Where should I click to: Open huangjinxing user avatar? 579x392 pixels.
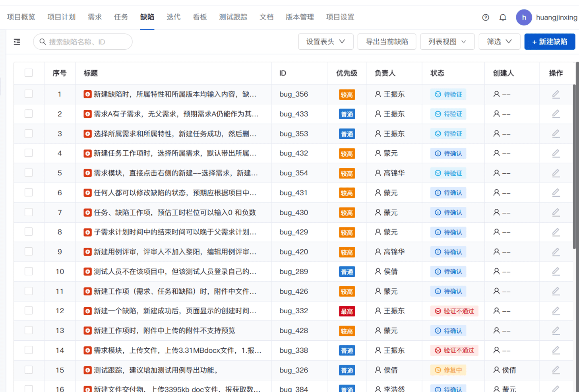click(524, 17)
